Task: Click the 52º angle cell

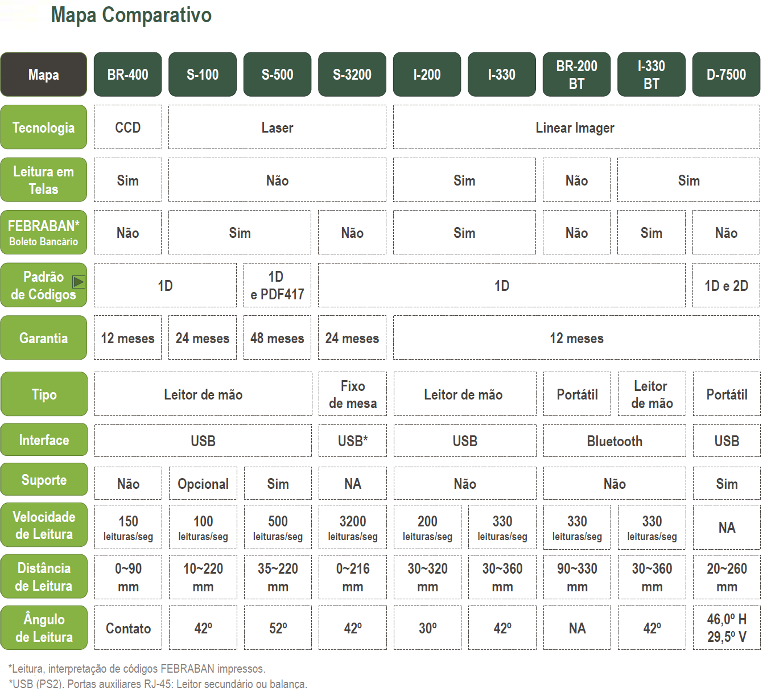Action: point(278,628)
